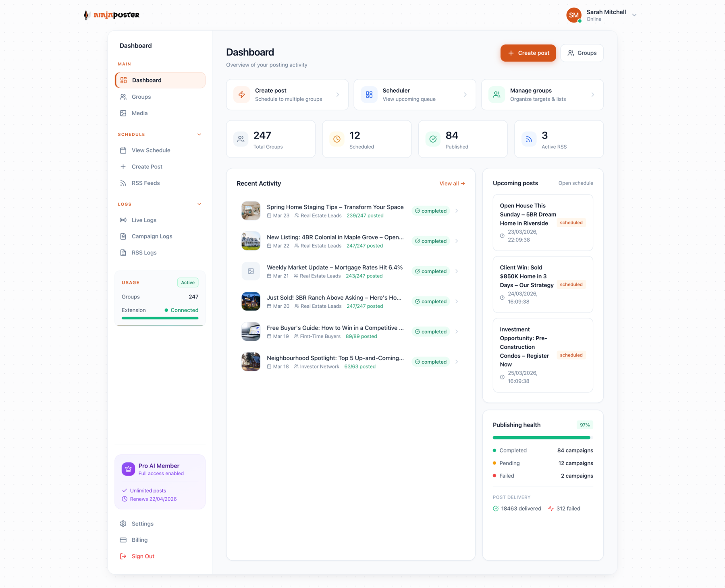Collapse the LOGS section

(x=199, y=204)
